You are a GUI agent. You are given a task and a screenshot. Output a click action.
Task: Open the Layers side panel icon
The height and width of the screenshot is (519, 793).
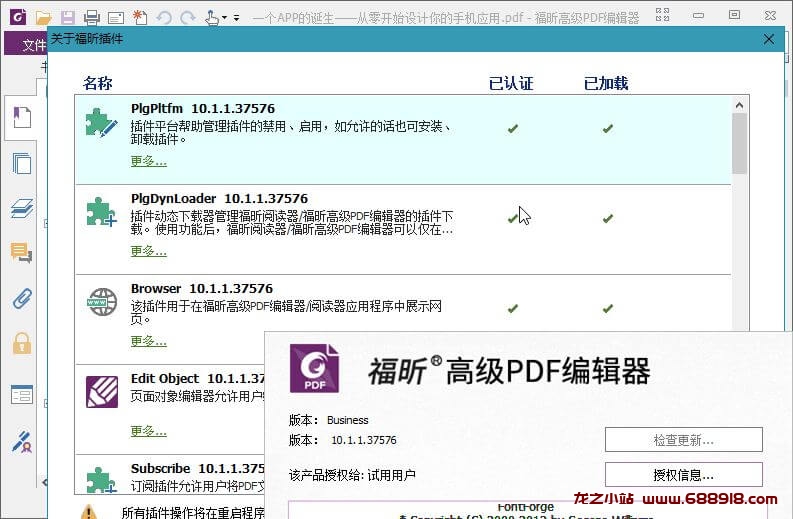pyautogui.click(x=22, y=208)
